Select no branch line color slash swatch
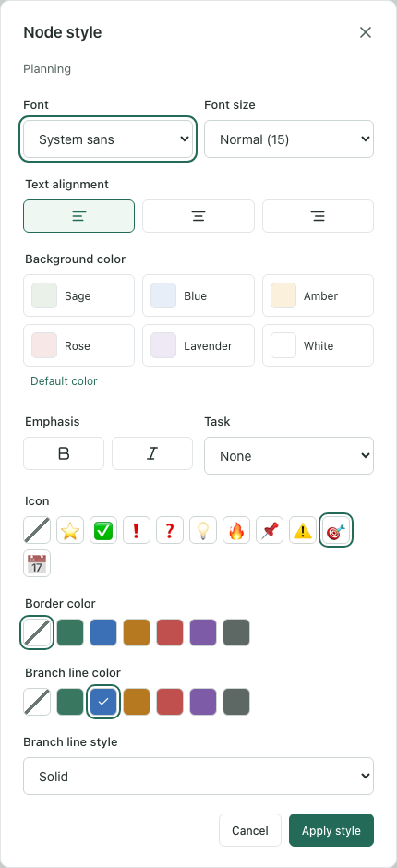The image size is (397, 868). 37,702
